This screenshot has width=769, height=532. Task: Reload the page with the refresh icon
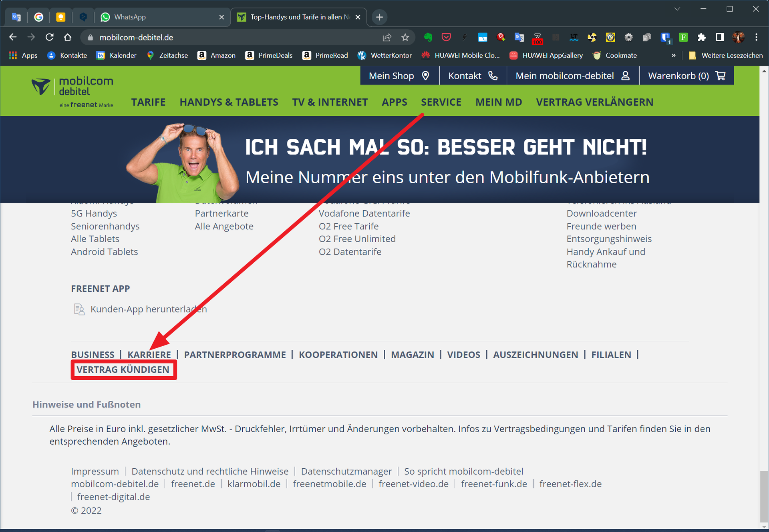click(49, 37)
